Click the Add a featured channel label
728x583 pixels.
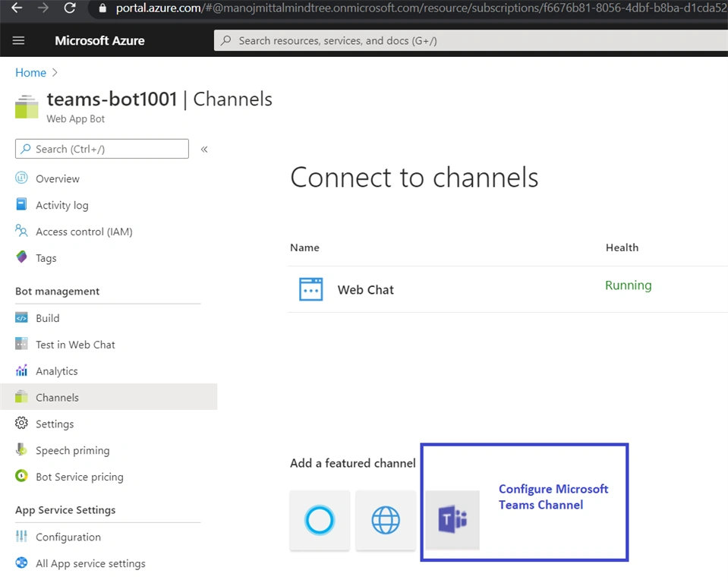[353, 463]
